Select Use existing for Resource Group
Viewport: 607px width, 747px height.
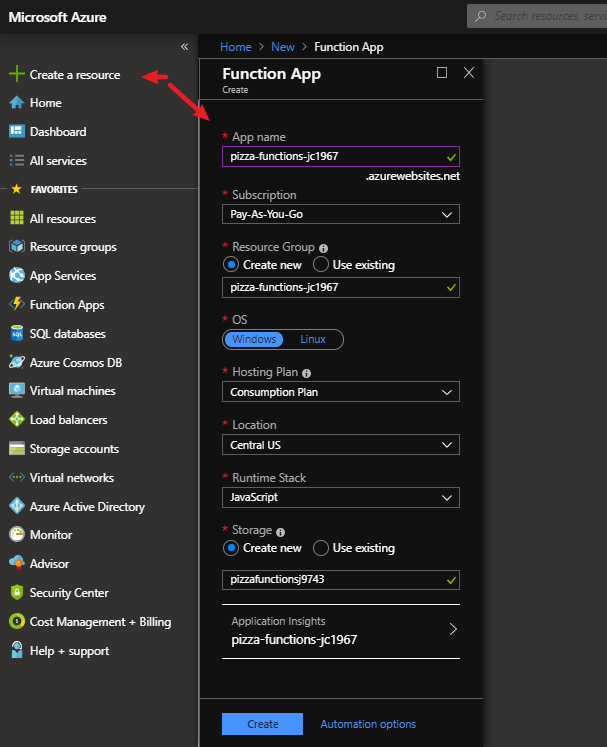[x=321, y=264]
